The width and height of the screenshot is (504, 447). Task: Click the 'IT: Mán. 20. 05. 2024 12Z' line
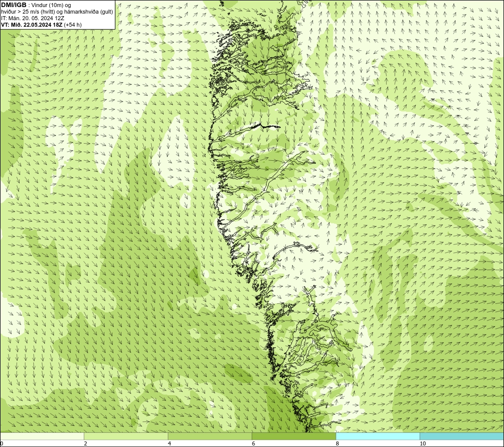point(32,18)
